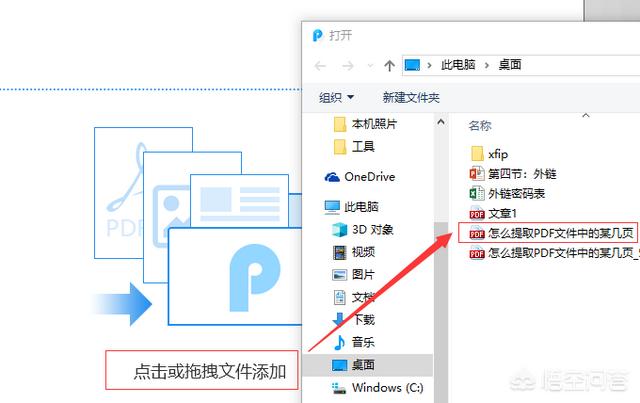Open the xfip folder

(499, 153)
